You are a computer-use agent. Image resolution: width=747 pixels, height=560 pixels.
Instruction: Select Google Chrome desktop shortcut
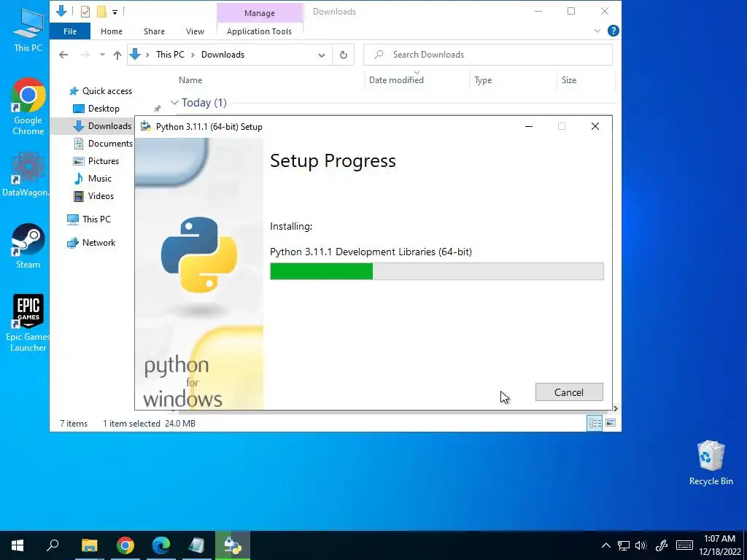click(28, 106)
